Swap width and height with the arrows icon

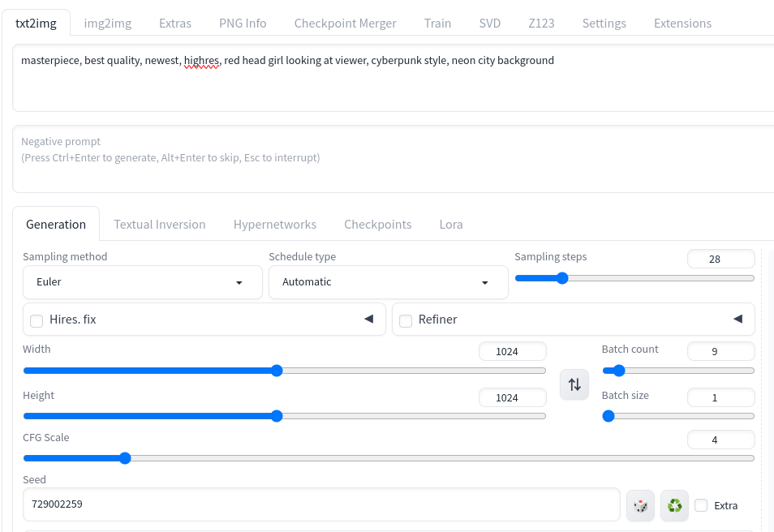[x=574, y=384]
